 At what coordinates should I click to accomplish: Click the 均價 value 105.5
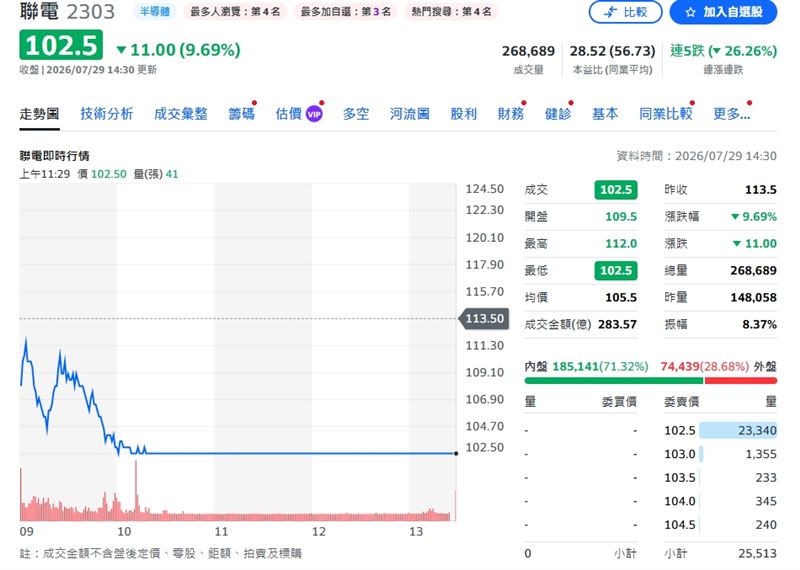tap(621, 298)
